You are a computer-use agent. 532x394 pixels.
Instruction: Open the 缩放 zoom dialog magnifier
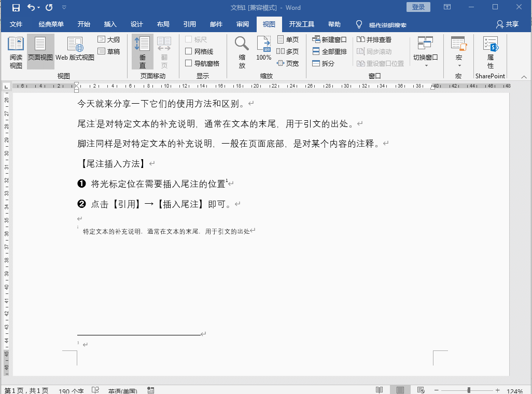coord(242,52)
